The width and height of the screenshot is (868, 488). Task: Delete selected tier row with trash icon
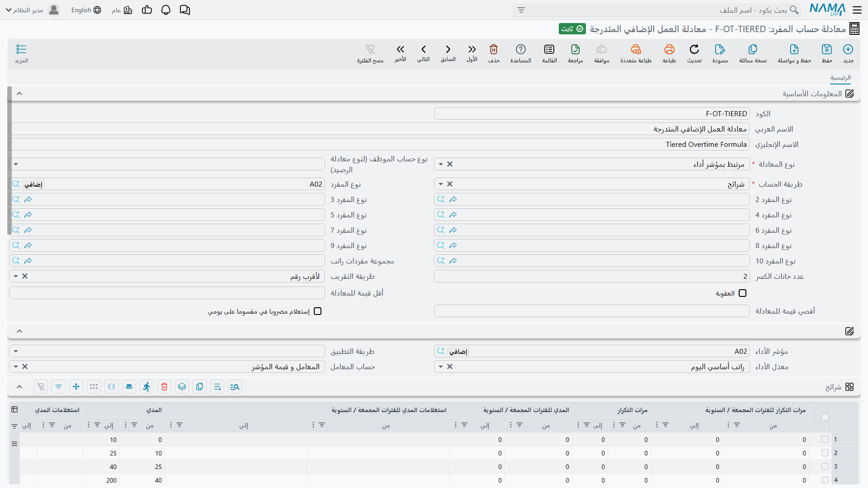[x=165, y=387]
